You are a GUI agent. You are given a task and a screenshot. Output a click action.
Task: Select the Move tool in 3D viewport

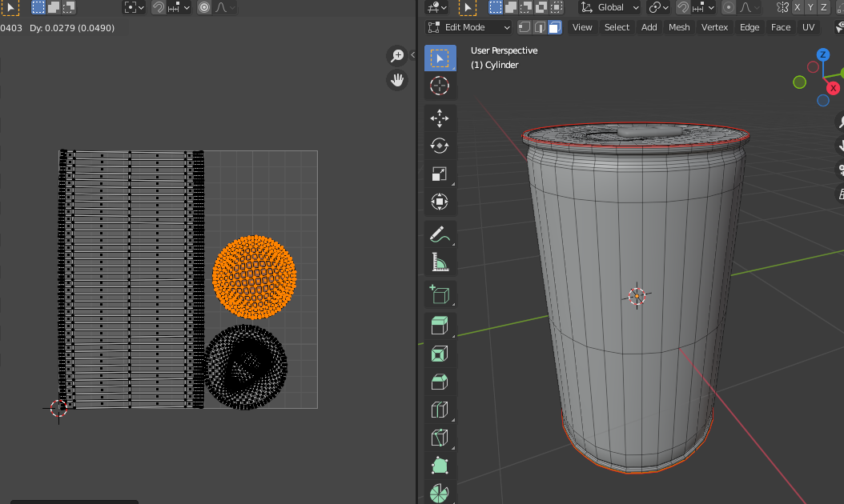click(440, 118)
